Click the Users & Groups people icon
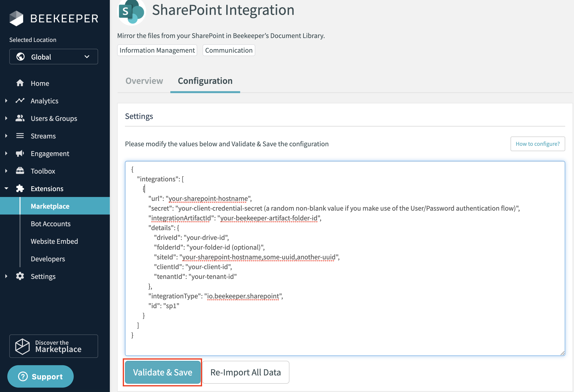Image resolution: width=574 pixels, height=392 pixels. 20,118
